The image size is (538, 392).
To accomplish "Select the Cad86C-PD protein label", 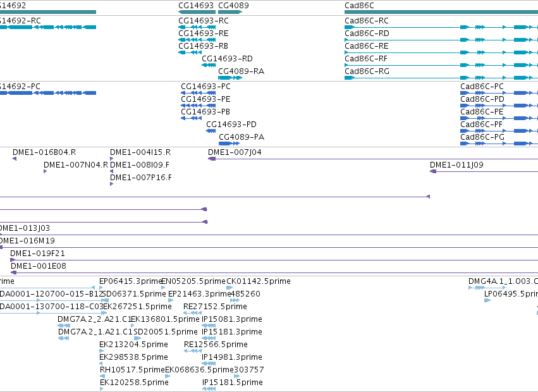I will click(482, 99).
